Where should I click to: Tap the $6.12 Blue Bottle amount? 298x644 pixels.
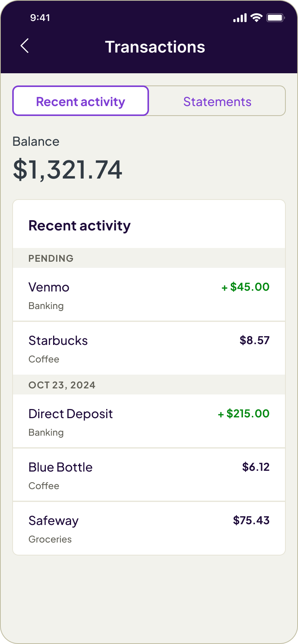click(256, 467)
